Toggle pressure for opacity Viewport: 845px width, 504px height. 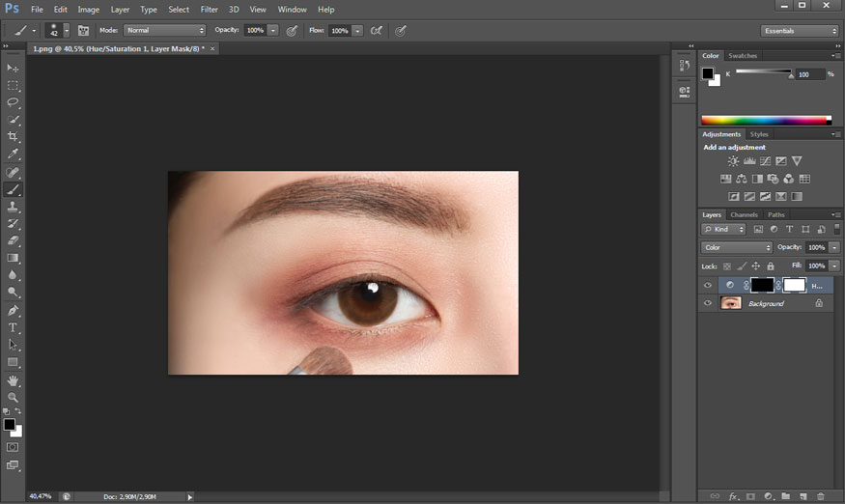click(292, 31)
